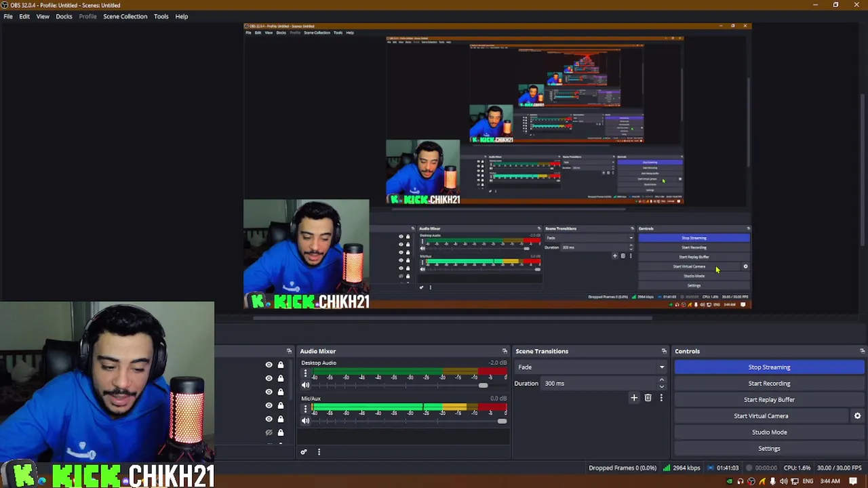Screen dimensions: 868x488
Task: Show the hidden source with crossed-out eye
Action: tap(269, 432)
